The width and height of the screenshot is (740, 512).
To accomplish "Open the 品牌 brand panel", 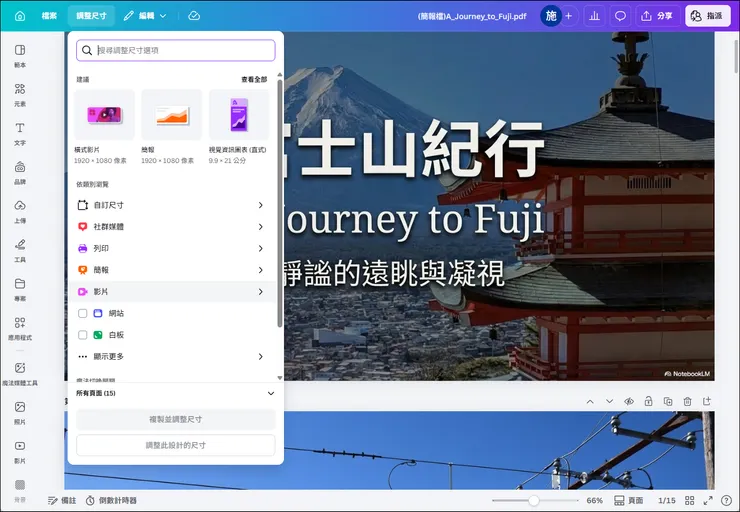I will click(20, 173).
